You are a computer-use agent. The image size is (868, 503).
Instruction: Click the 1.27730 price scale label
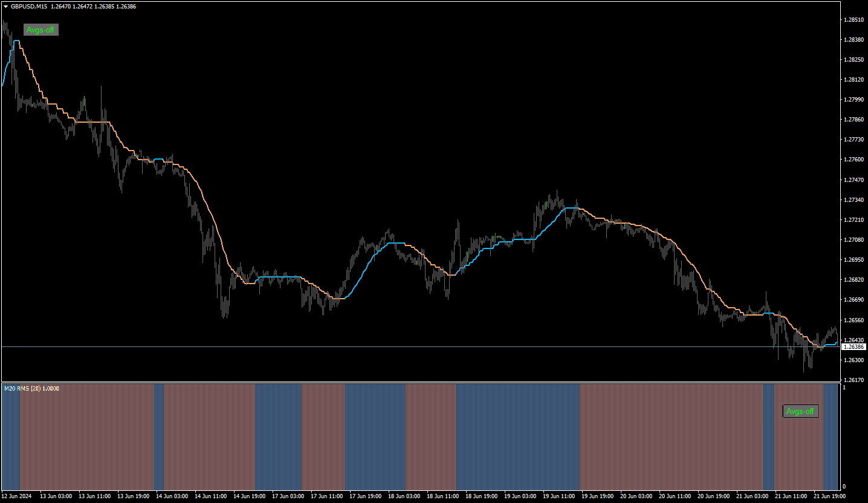[853, 139]
